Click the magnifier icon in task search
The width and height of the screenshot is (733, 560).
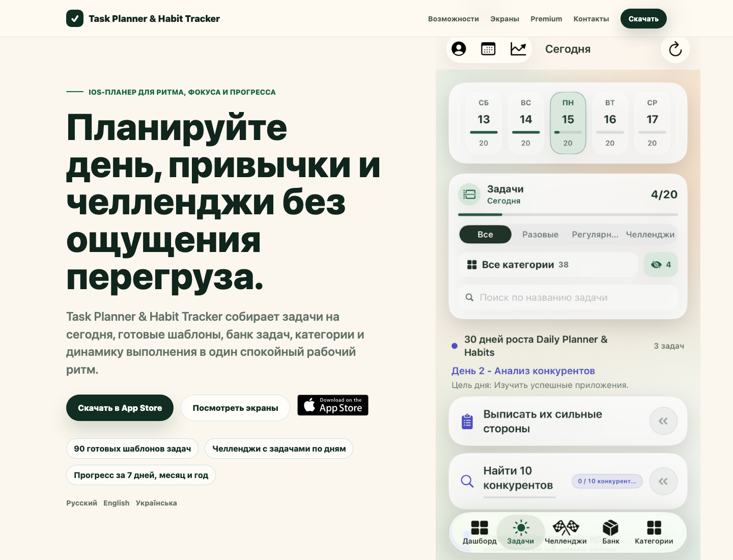coord(469,297)
